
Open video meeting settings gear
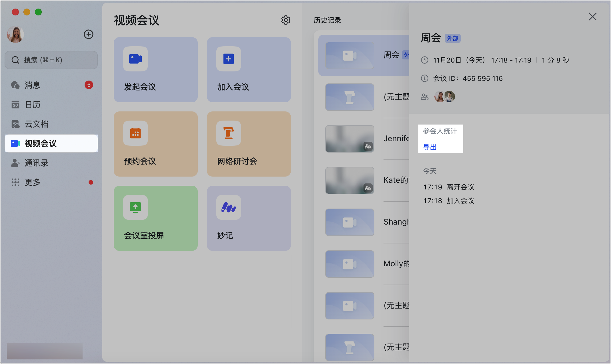286,20
